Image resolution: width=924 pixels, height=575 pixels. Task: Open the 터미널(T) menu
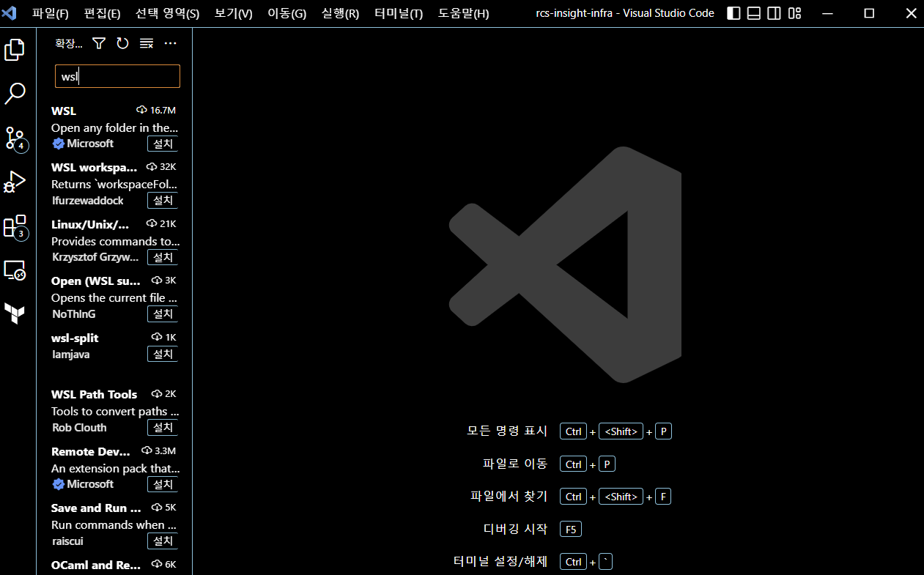[x=399, y=13]
